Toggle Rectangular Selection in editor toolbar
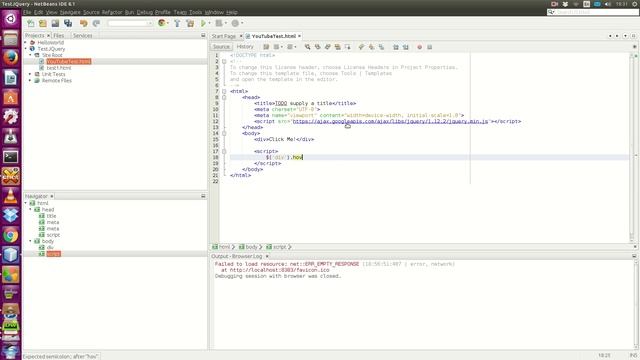 (347, 47)
